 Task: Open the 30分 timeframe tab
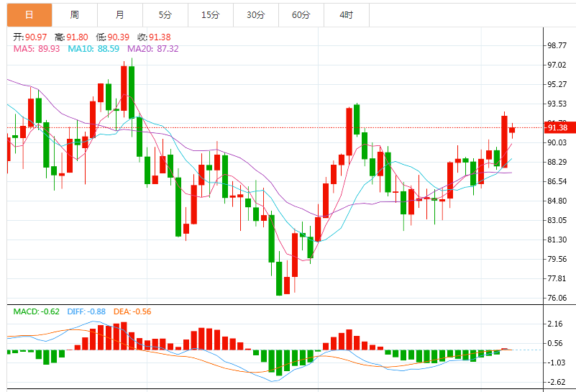click(x=256, y=15)
